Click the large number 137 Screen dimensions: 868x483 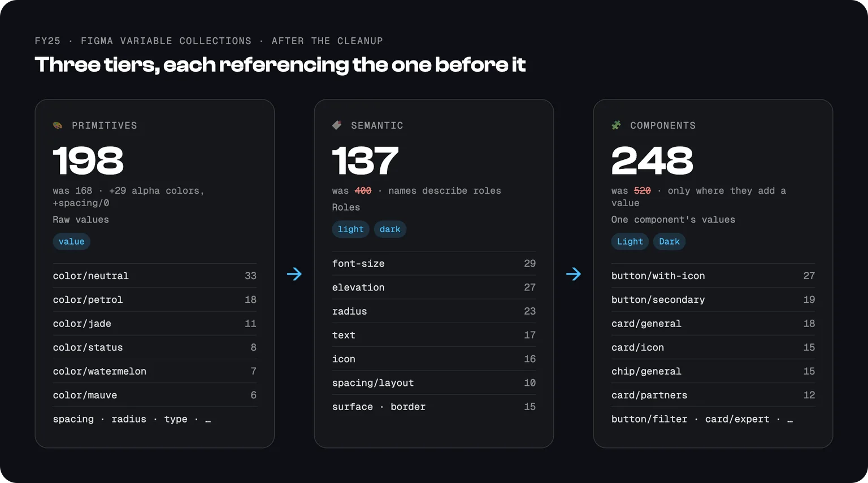point(365,160)
